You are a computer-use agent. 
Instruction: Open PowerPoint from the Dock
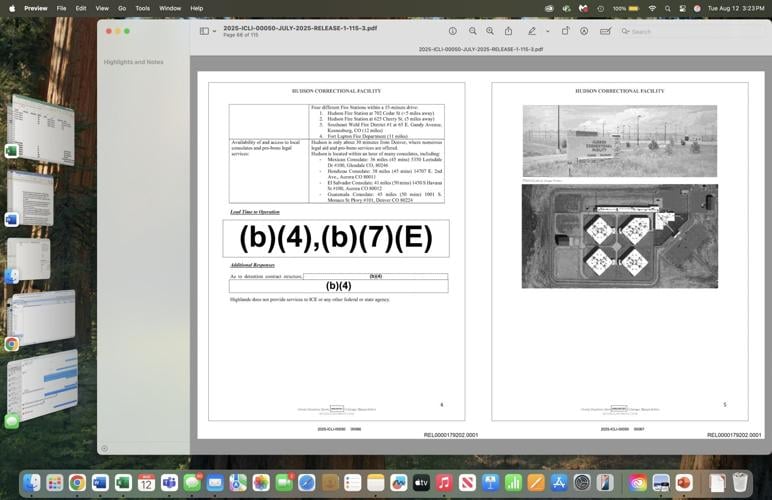coord(684,483)
